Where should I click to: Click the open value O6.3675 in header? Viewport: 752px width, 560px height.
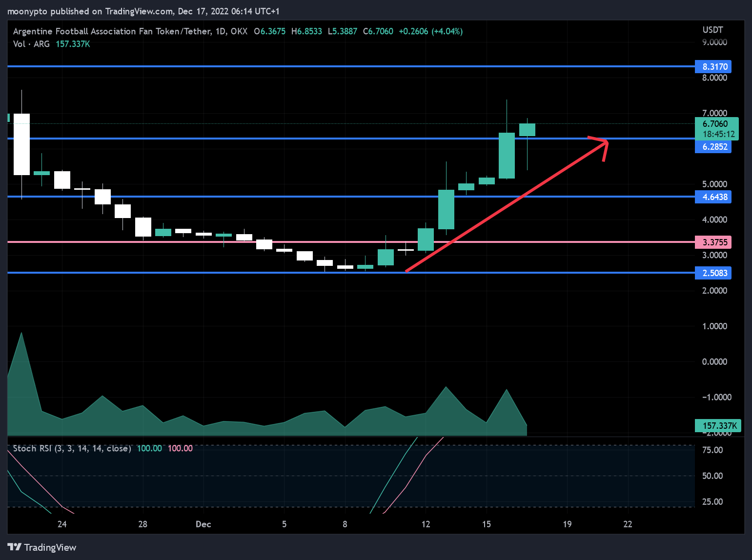point(269,31)
